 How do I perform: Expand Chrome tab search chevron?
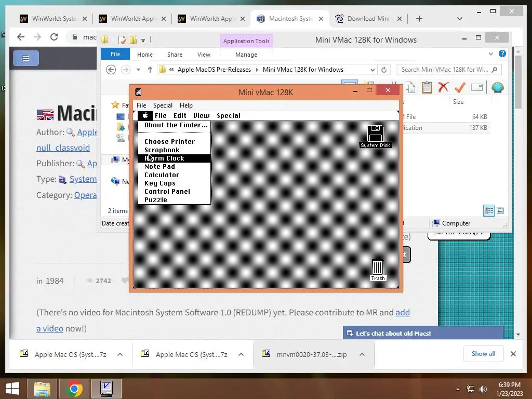(x=460, y=19)
